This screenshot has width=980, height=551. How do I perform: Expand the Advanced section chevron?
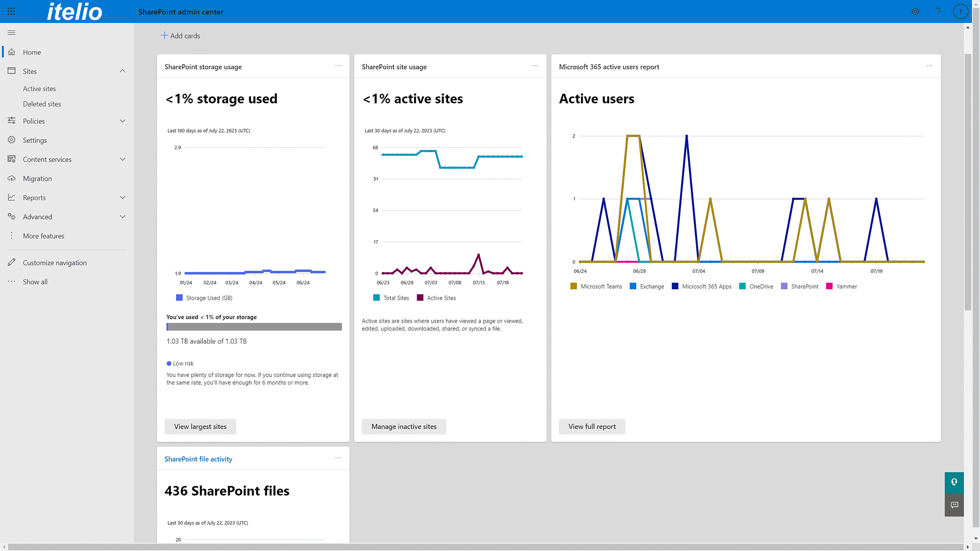122,217
